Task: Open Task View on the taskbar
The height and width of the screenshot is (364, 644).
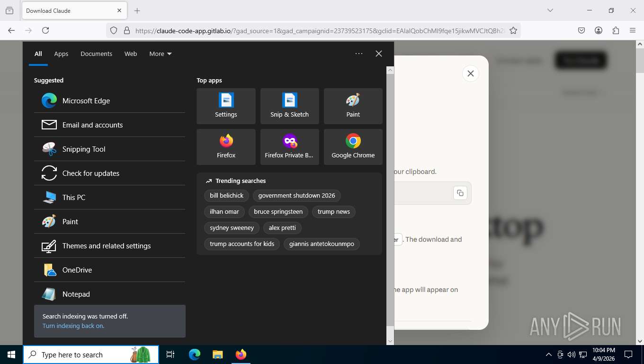Action: pyautogui.click(x=170, y=355)
